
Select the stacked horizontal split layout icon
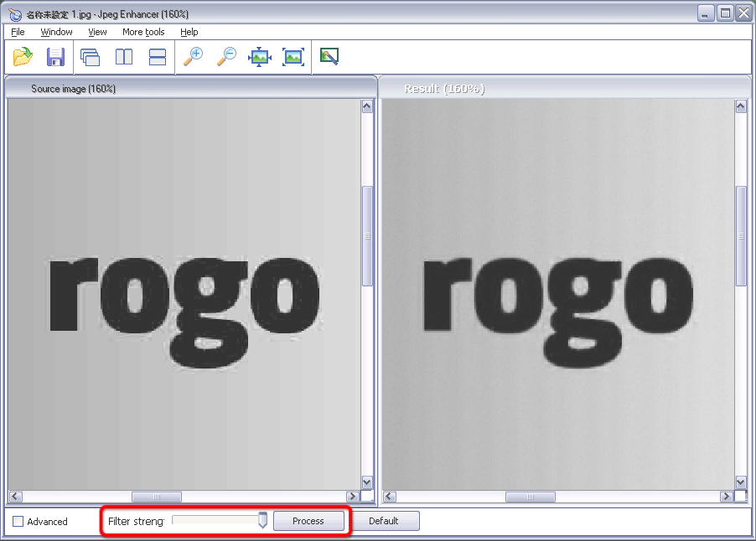pos(158,57)
